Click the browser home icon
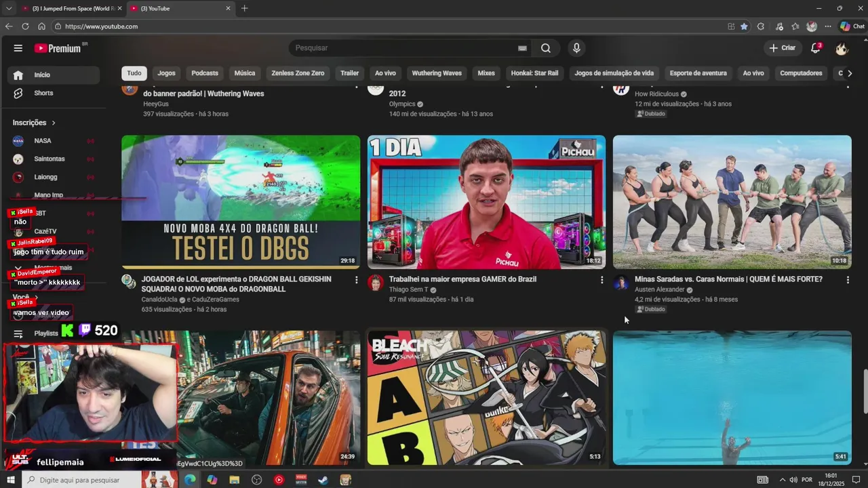 click(41, 26)
